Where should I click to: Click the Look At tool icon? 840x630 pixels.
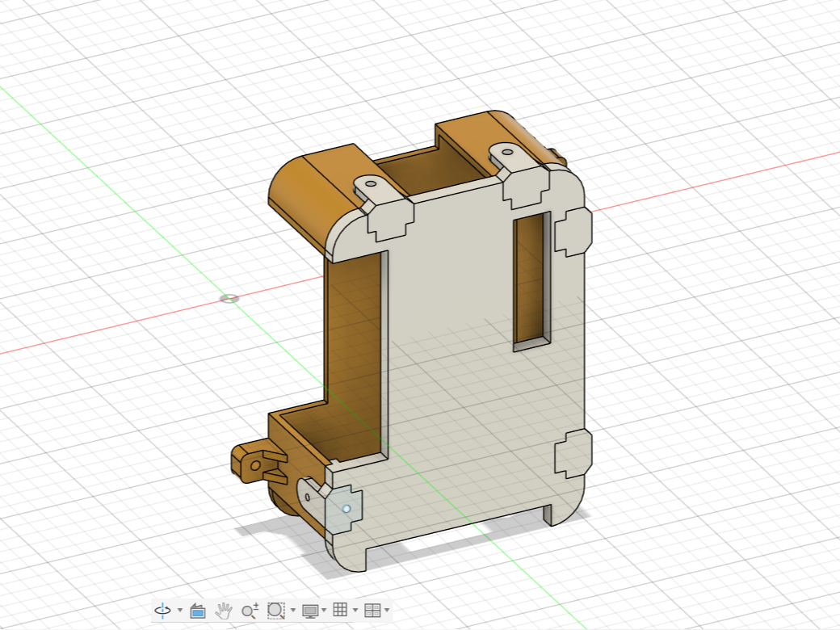coord(198,610)
